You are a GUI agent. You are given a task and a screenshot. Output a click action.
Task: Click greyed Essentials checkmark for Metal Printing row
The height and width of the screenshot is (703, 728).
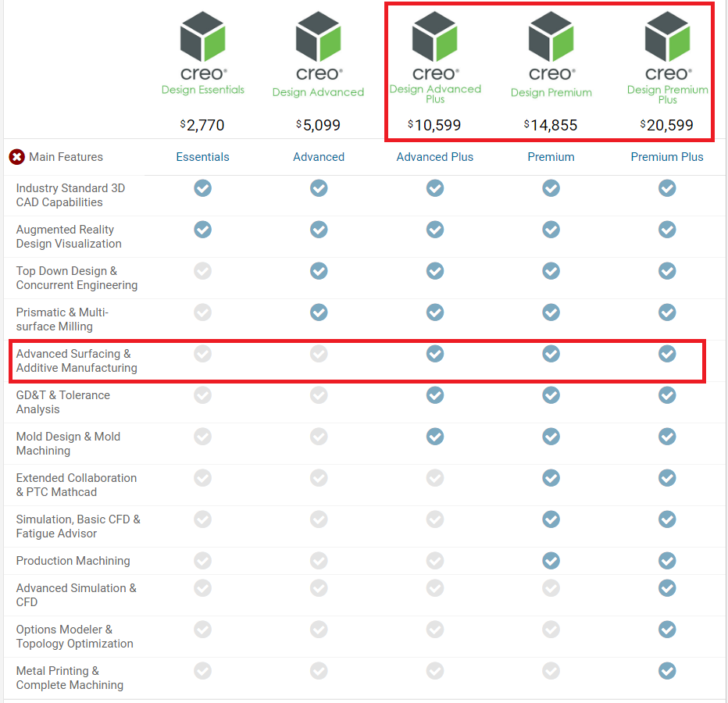click(x=203, y=671)
